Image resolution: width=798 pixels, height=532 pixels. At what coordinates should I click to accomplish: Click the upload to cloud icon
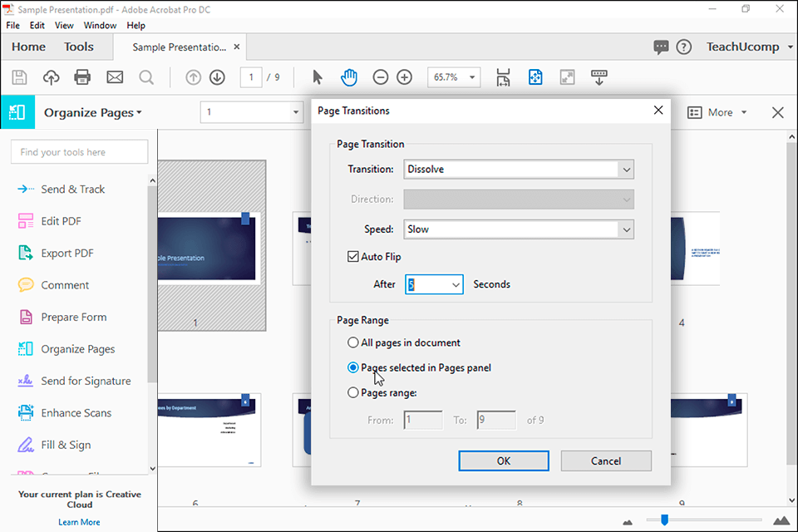[51, 77]
